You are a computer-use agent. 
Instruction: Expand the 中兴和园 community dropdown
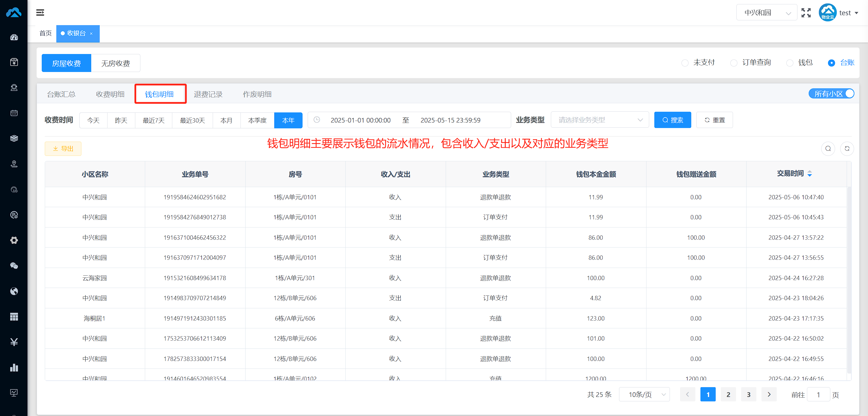(x=767, y=13)
